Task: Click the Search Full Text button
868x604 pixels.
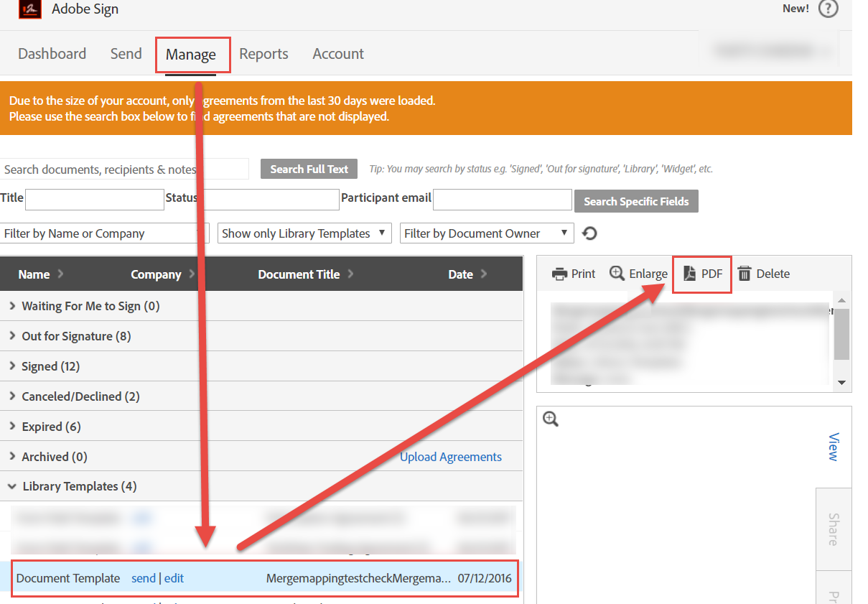Action: [x=309, y=169]
